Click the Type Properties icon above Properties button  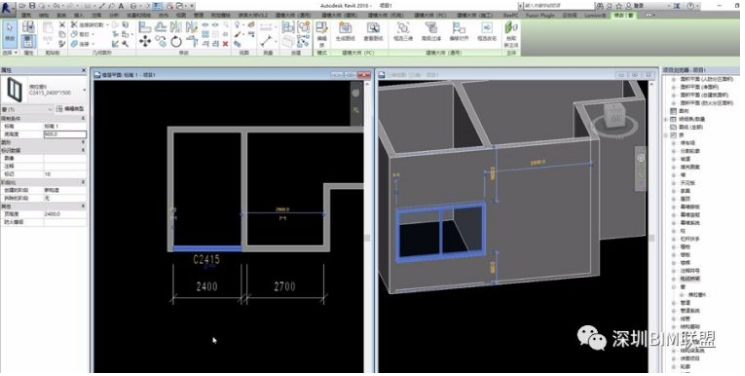[x=29, y=27]
